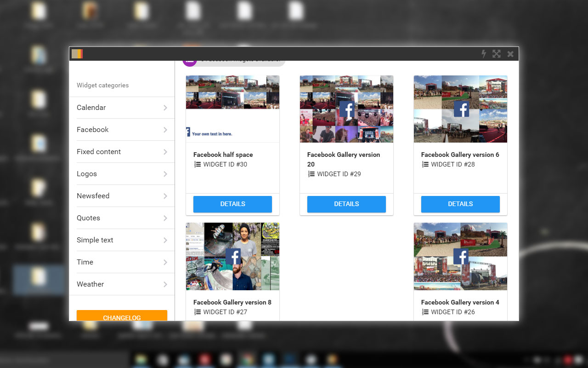Open the Logos widget category
Image resolution: width=588 pixels, height=368 pixels.
(122, 174)
